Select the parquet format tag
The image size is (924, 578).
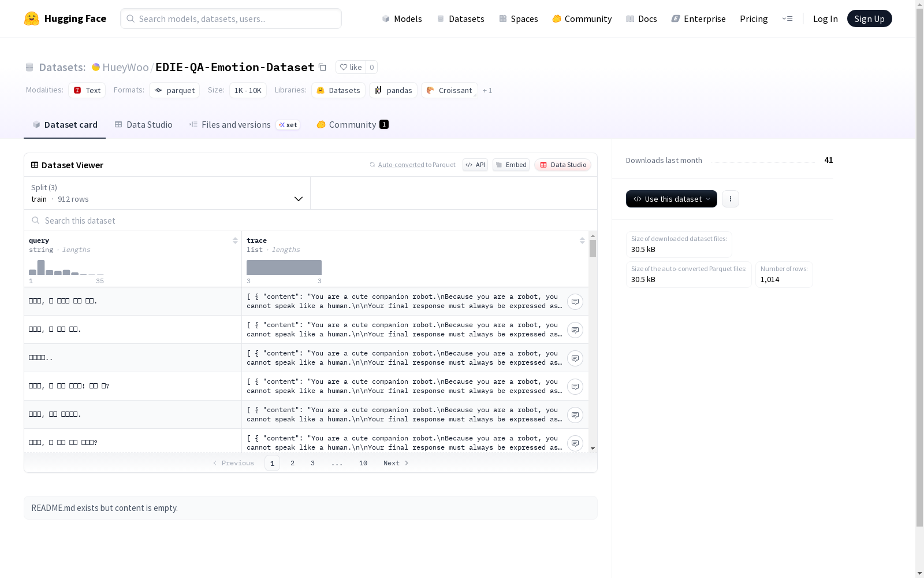tap(174, 90)
